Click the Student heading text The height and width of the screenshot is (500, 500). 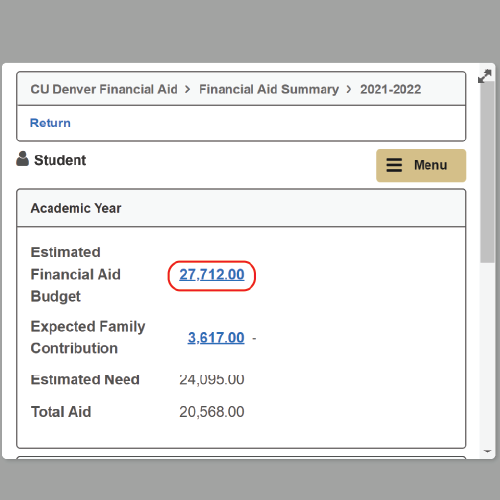coord(60,160)
